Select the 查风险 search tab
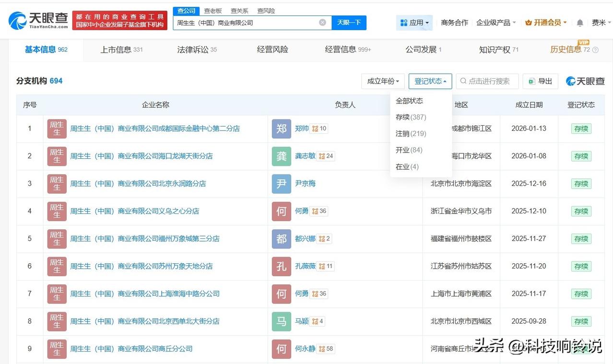 266,11
